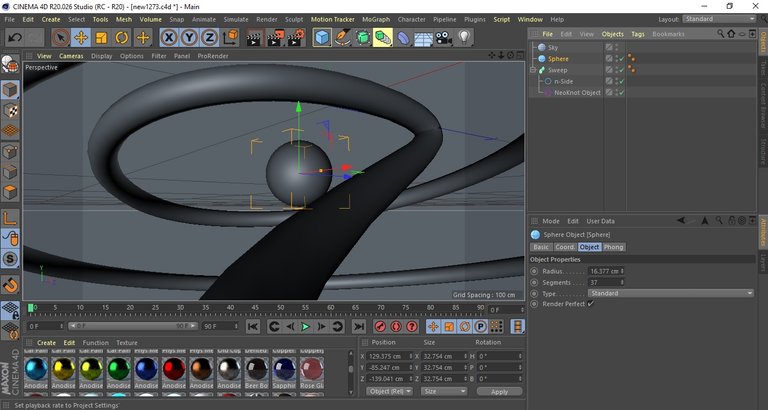The image size is (768, 410).
Task: Toggle Position keyframe recording icon
Action: pyautogui.click(x=432, y=326)
